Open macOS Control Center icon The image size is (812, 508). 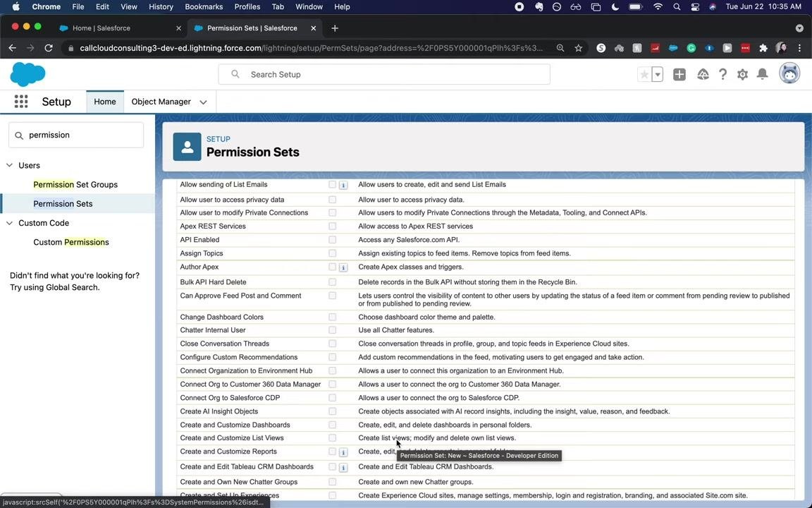(695, 7)
